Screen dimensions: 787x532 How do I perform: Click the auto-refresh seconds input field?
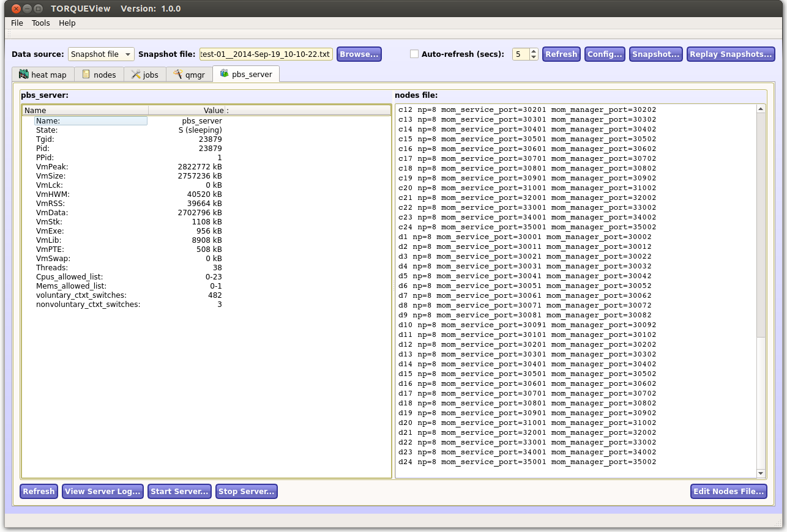(521, 54)
